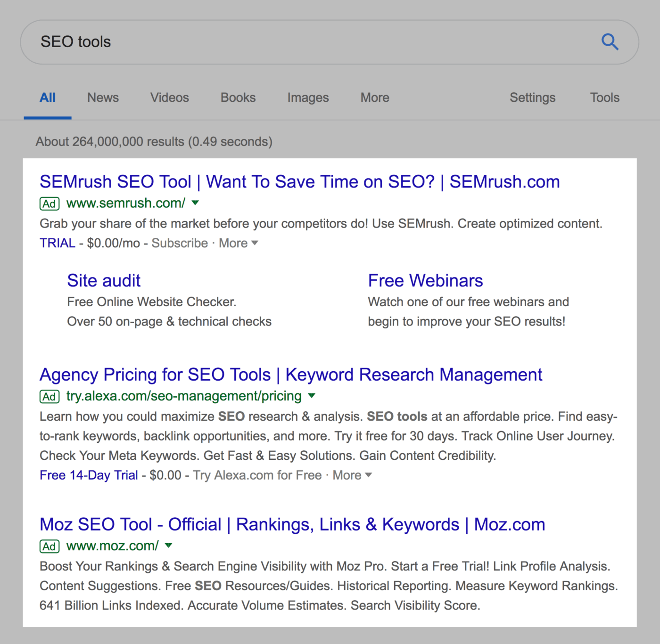Image resolution: width=660 pixels, height=644 pixels.
Task: Click the try.alexa.com/seo-management/pricing URL
Action: click(x=184, y=396)
